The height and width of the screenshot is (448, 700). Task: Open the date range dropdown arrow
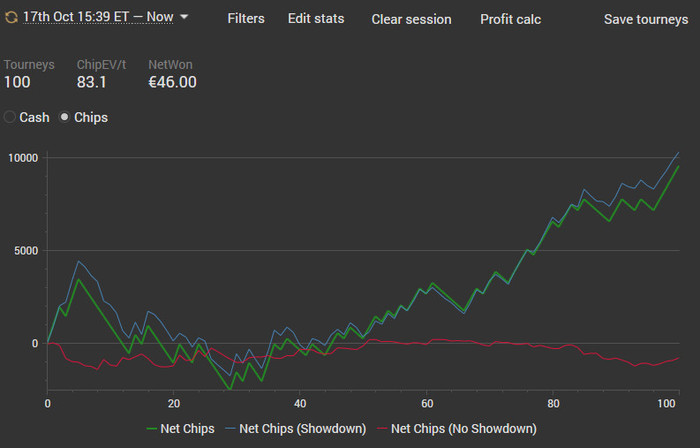coord(184,17)
